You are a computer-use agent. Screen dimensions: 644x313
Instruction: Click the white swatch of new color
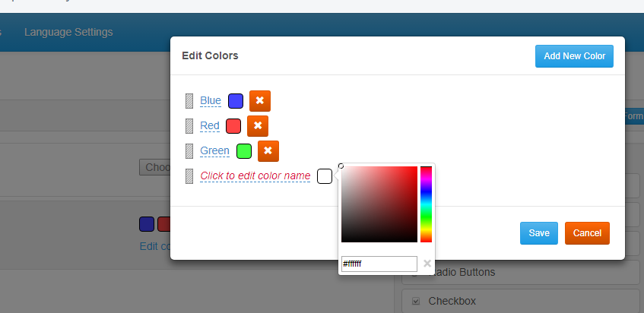tap(325, 176)
